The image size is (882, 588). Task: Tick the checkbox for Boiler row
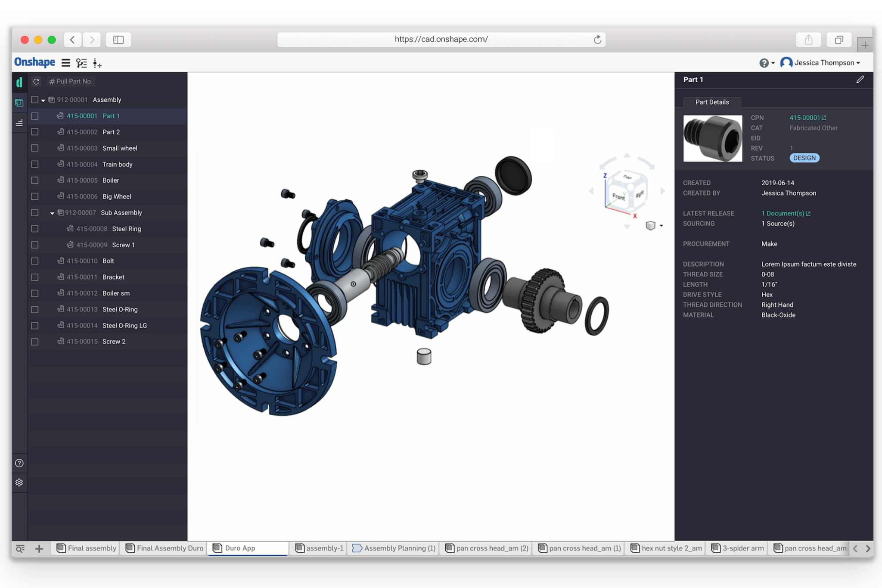[35, 180]
